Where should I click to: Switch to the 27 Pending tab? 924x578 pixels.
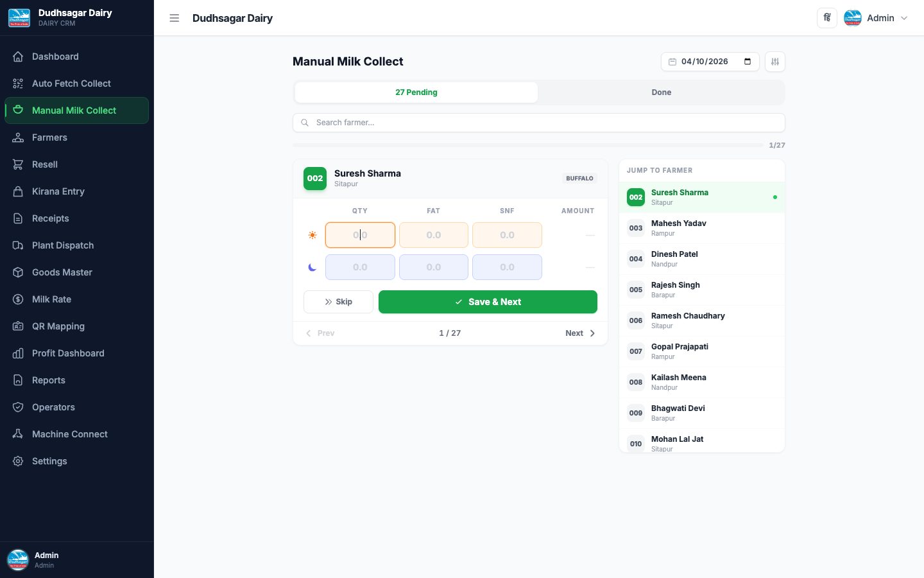click(416, 92)
